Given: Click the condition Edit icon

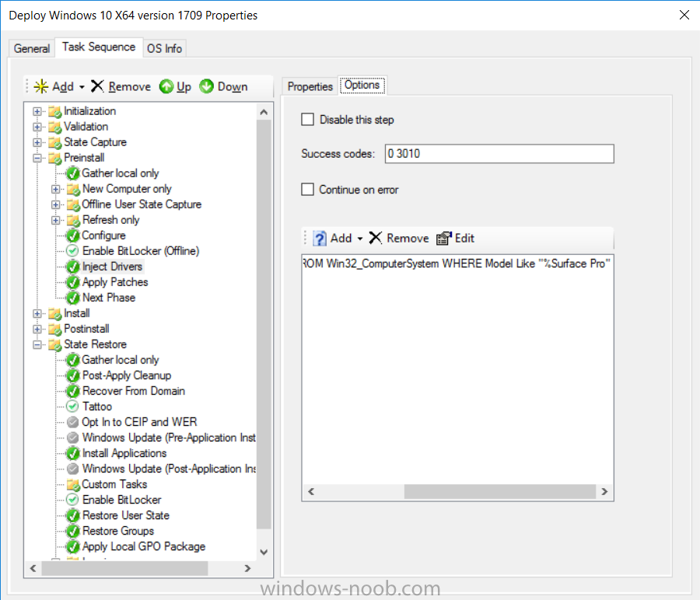Looking at the screenshot, I should [x=444, y=239].
